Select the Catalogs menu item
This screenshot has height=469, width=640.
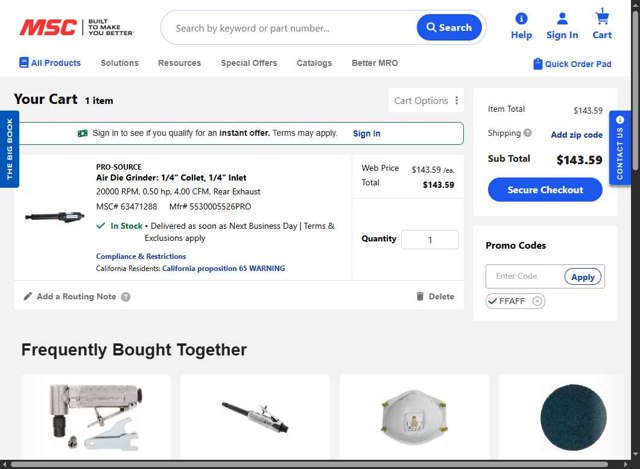coord(314,63)
